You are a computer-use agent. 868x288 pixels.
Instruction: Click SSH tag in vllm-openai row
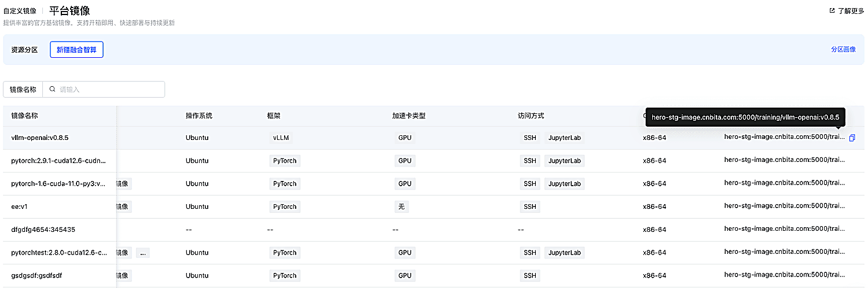click(530, 138)
